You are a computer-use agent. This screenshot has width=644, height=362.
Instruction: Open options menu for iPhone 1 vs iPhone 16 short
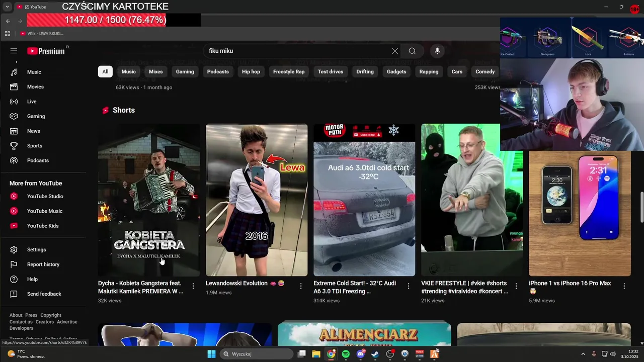click(x=624, y=286)
